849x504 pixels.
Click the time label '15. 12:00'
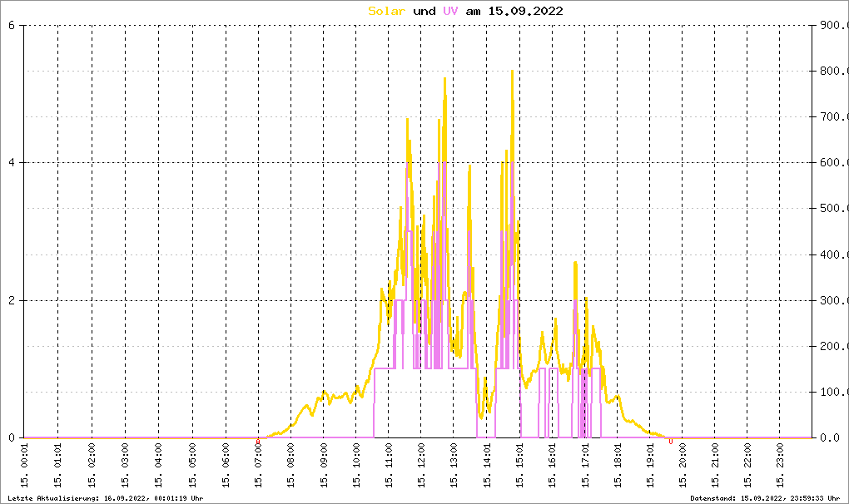[x=421, y=466]
